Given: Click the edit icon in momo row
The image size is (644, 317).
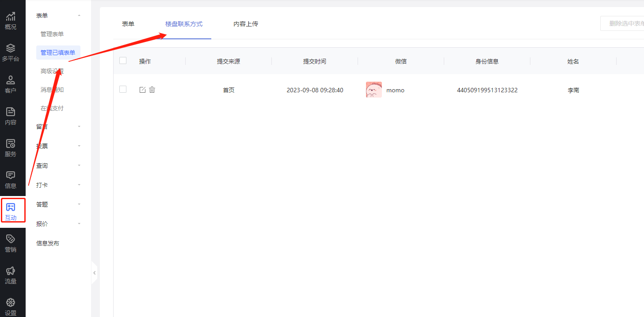Looking at the screenshot, I should 142,90.
